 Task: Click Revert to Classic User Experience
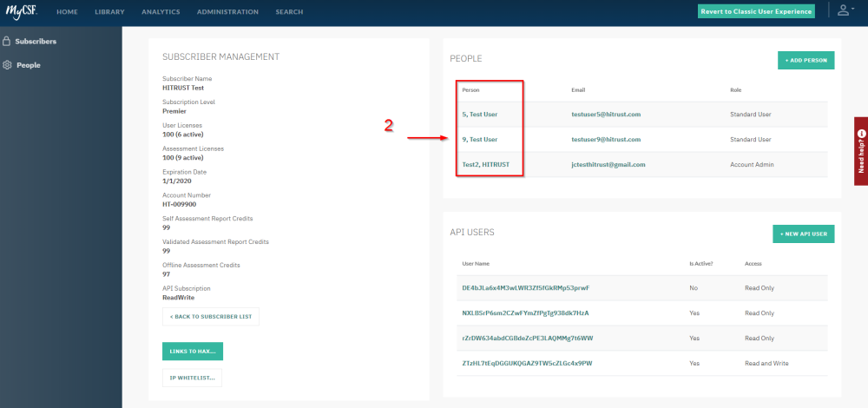pyautogui.click(x=756, y=11)
